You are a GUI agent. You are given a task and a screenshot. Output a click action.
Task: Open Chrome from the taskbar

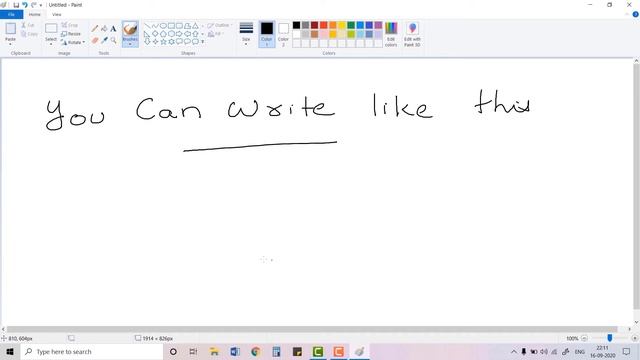(x=256, y=351)
